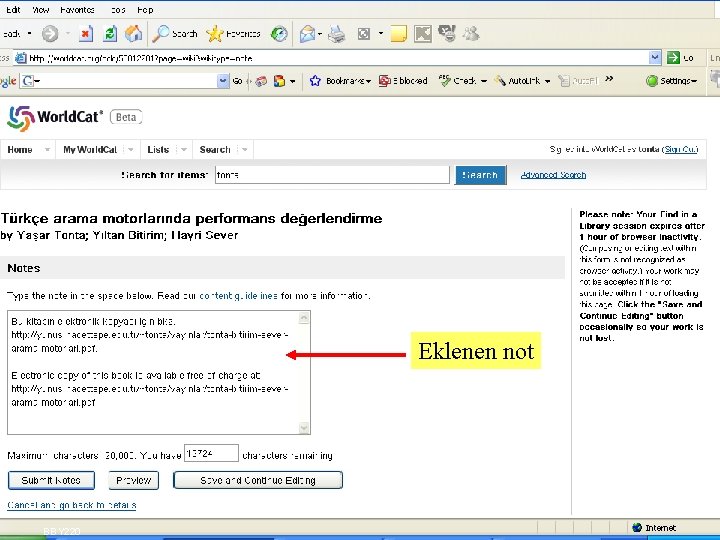Click the Mail envelope icon
Screen dimensions: 720x540
pos(307,34)
